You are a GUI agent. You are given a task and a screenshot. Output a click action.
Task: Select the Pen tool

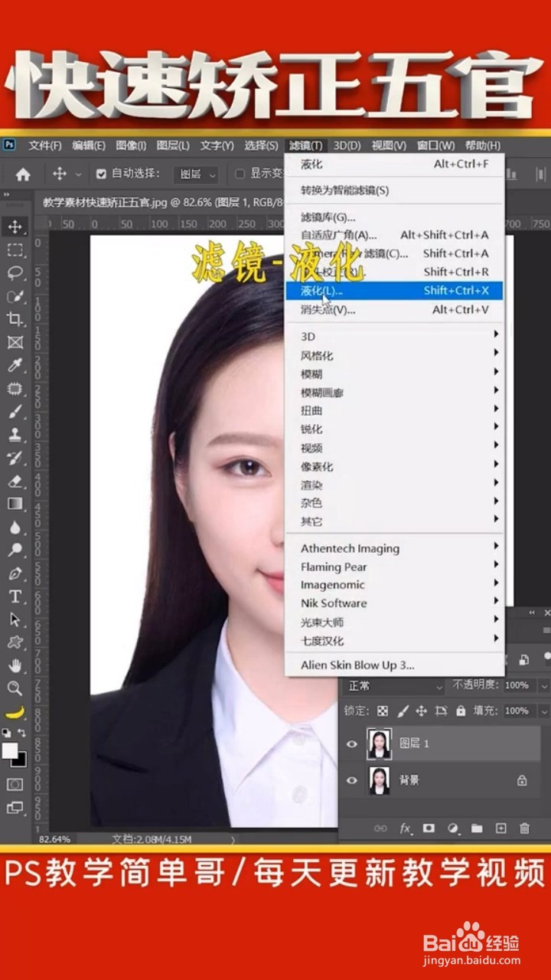pos(15,573)
